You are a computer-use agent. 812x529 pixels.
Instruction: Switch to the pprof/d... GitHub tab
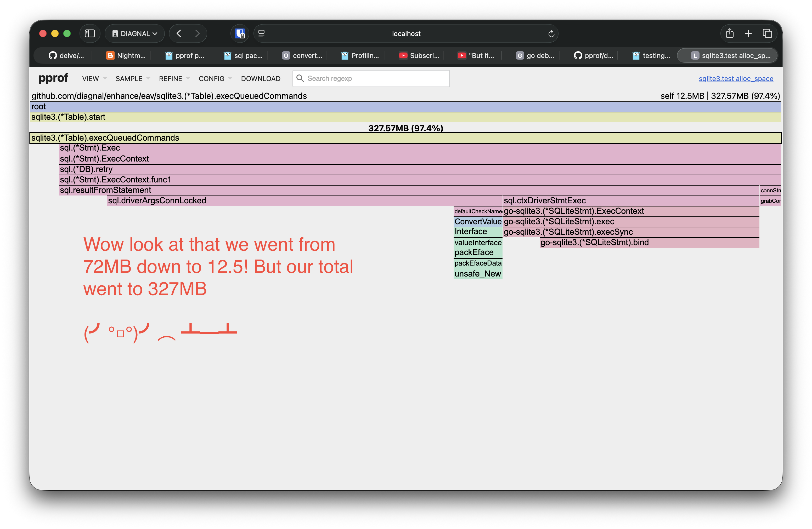click(x=594, y=56)
